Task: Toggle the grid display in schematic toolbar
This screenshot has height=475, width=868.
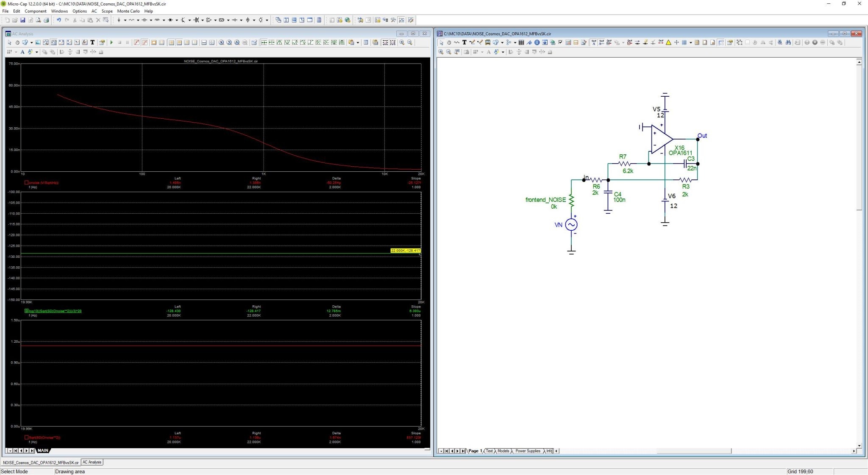Action: [684, 42]
